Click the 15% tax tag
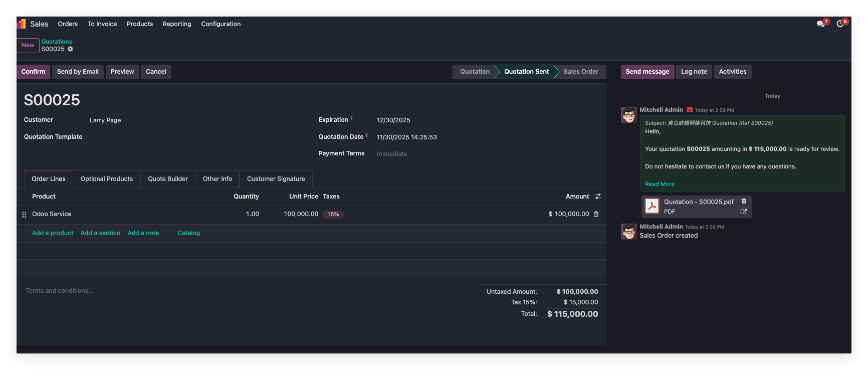Image resolution: width=868 pixels, height=370 pixels. (x=333, y=214)
